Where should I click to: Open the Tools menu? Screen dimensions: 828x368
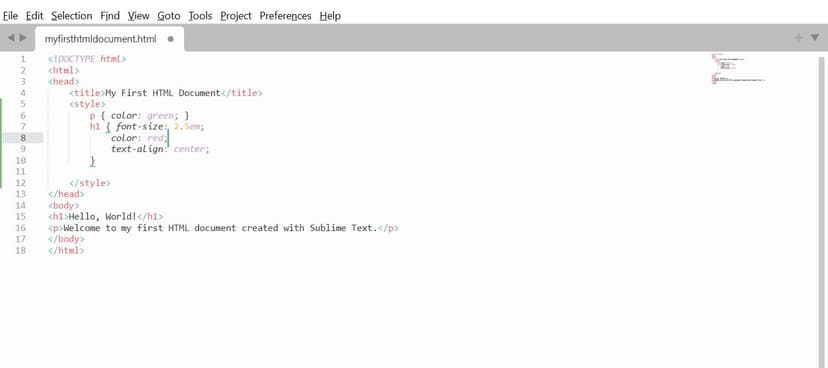[200, 16]
